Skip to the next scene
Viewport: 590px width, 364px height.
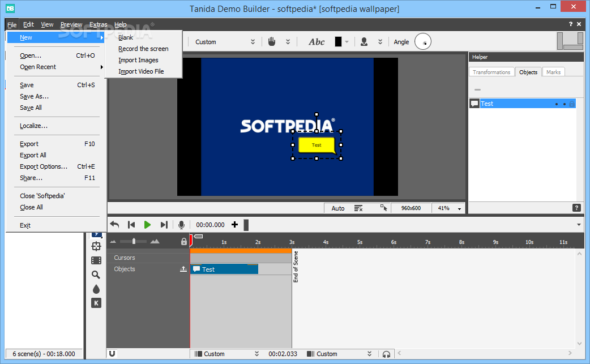(x=164, y=225)
